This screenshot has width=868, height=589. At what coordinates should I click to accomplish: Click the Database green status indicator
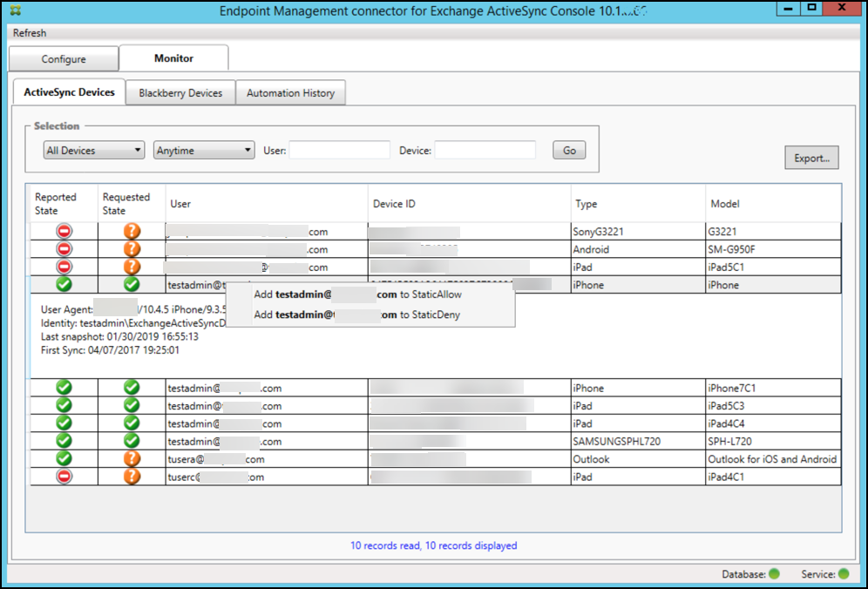[775, 574]
